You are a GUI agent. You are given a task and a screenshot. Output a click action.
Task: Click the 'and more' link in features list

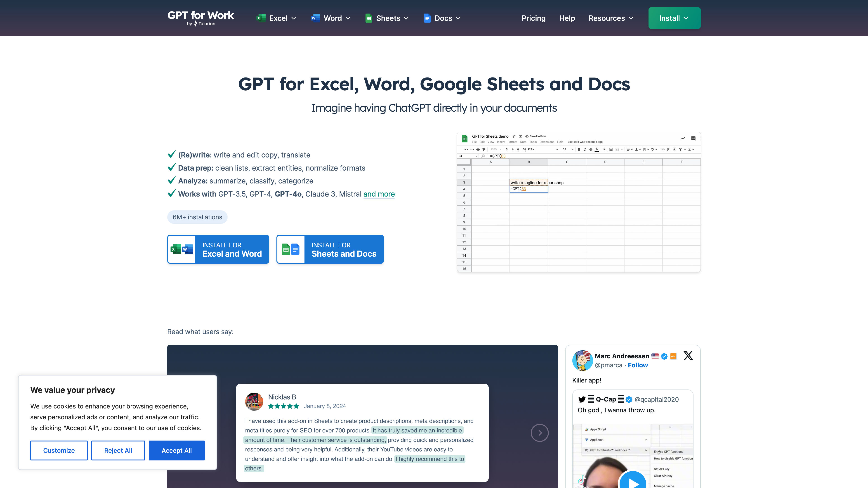point(379,194)
